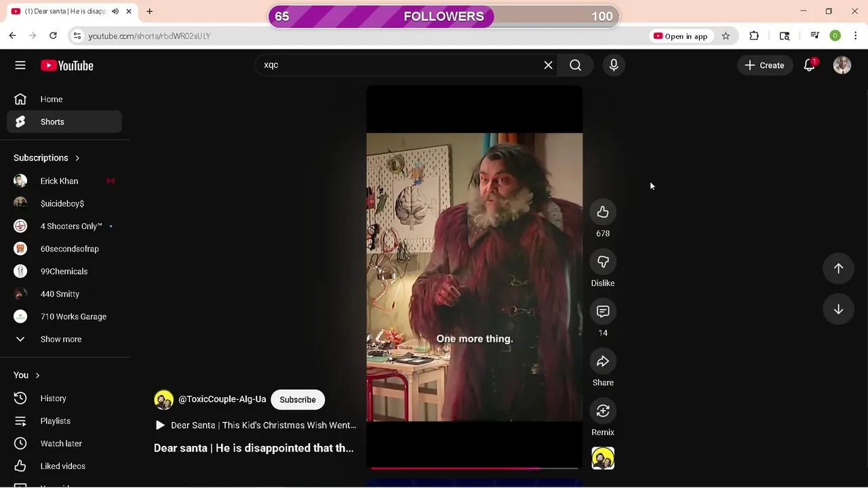Open the $uicideboy$ subscription
The width and height of the screenshot is (868, 488).
[64, 203]
